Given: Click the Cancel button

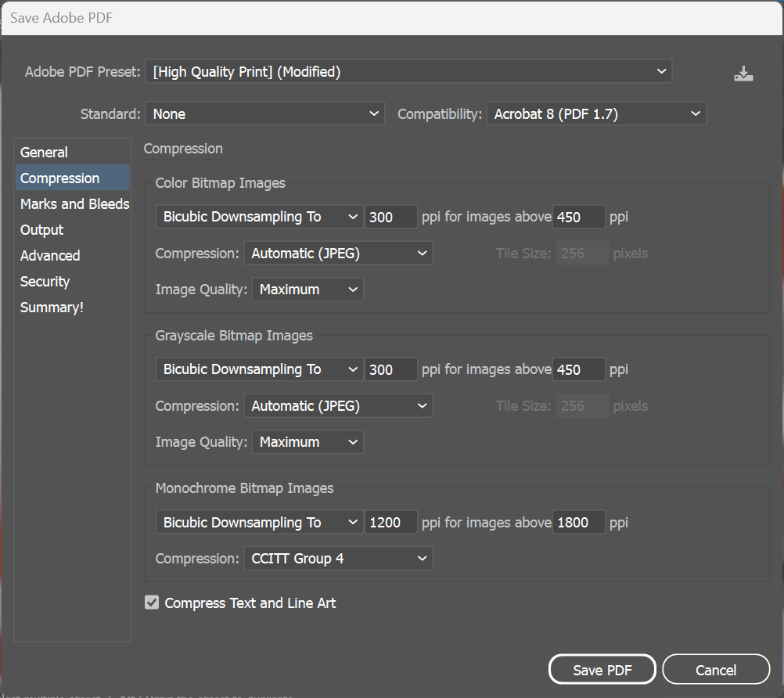Looking at the screenshot, I should click(x=716, y=670).
